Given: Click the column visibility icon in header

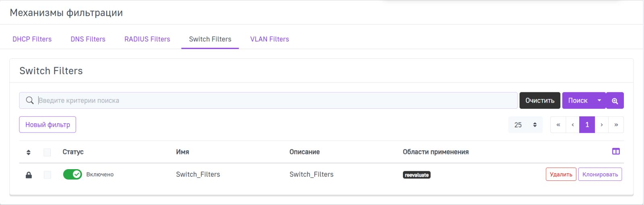Looking at the screenshot, I should [x=616, y=151].
